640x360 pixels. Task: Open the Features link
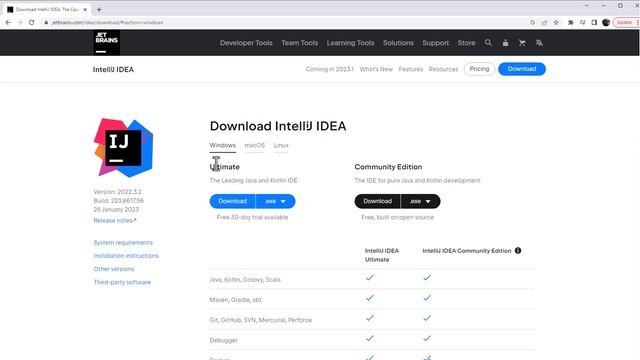pyautogui.click(x=411, y=69)
